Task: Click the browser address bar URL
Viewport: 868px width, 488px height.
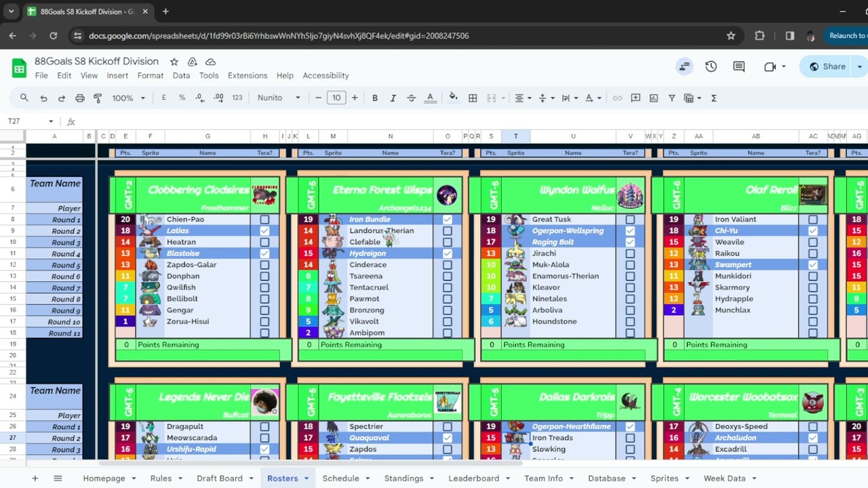Action: tap(279, 36)
